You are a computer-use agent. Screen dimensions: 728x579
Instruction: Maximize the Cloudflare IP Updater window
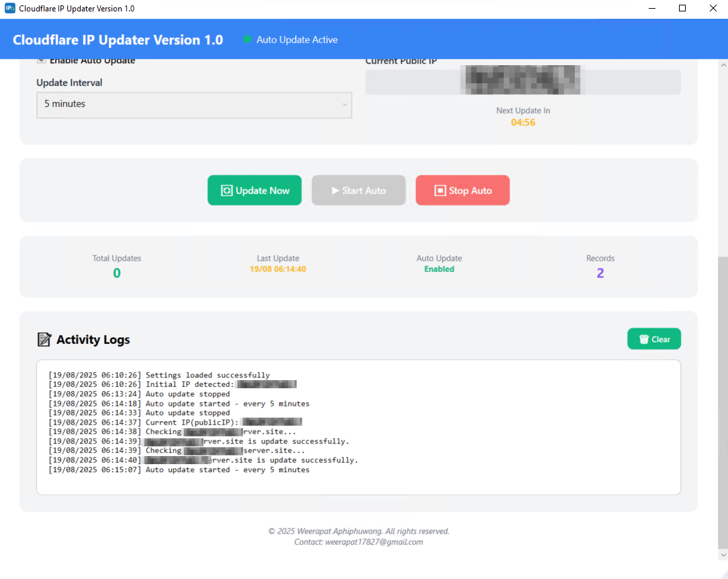[x=682, y=8]
